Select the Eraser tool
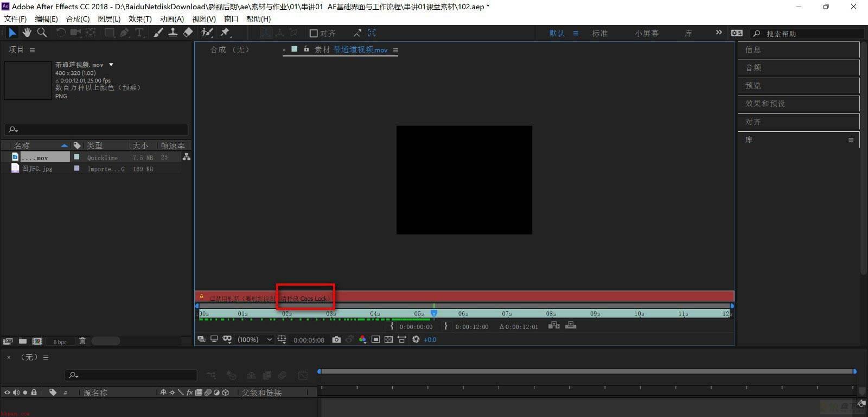Image resolution: width=868 pixels, height=417 pixels. pyautogui.click(x=188, y=33)
